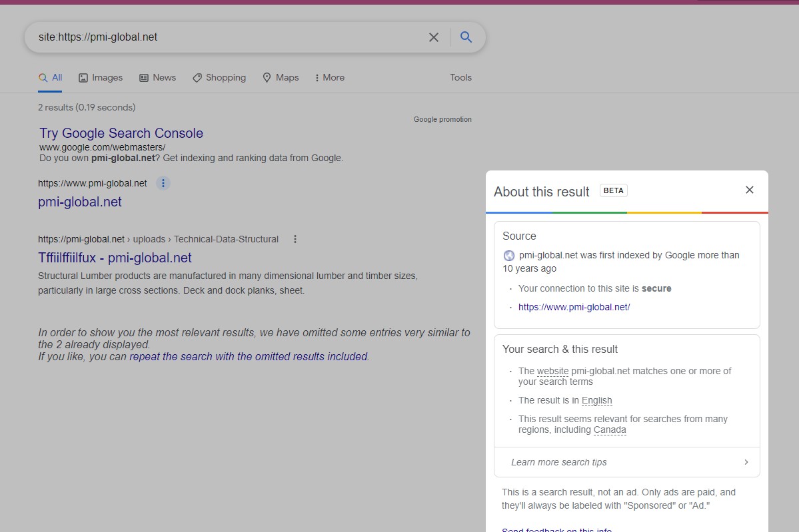Open the Maps tab
The height and width of the screenshot is (532, 799).
click(281, 77)
